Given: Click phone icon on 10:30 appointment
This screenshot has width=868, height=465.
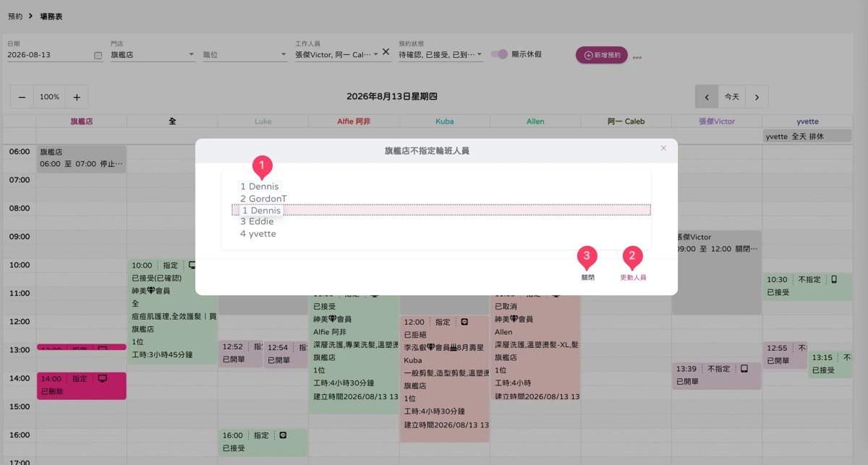Looking at the screenshot, I should point(833,279).
